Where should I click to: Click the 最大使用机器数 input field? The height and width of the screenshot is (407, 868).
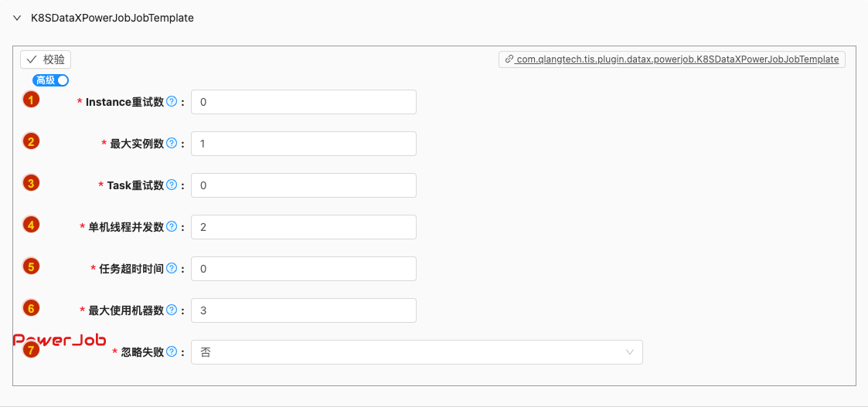[x=304, y=310]
